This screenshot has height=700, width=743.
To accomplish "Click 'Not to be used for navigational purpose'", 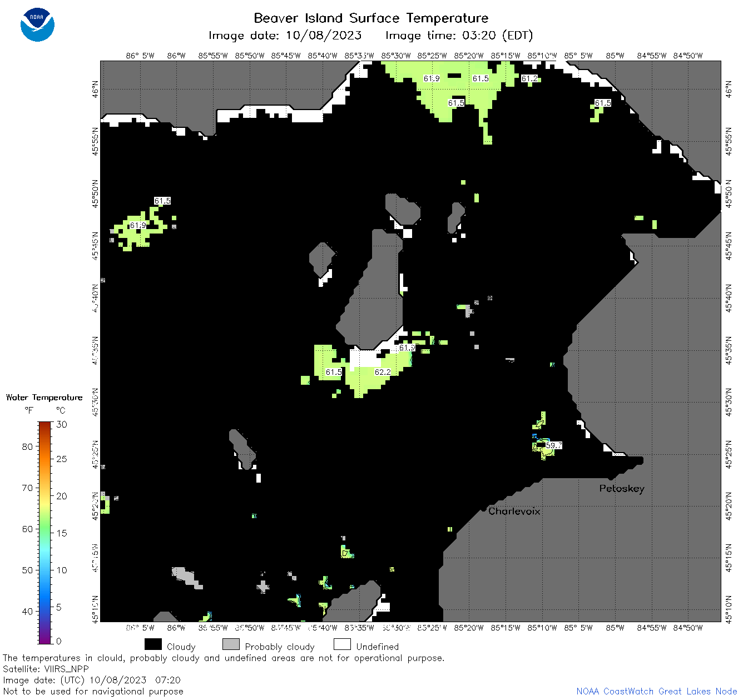I will click(x=93, y=692).
